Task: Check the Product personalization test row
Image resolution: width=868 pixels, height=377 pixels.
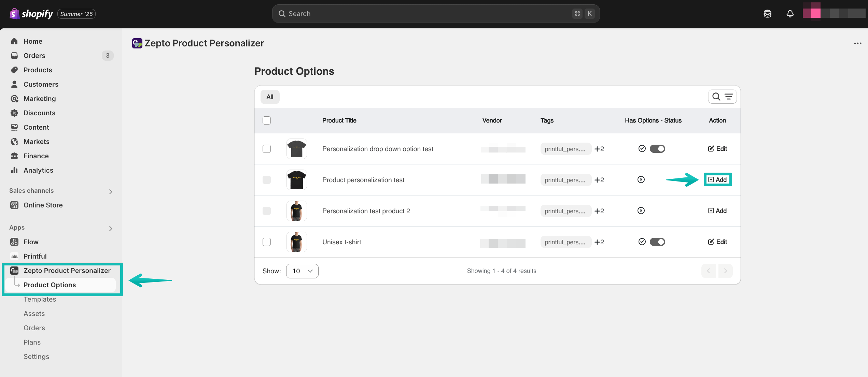Action: pyautogui.click(x=267, y=180)
